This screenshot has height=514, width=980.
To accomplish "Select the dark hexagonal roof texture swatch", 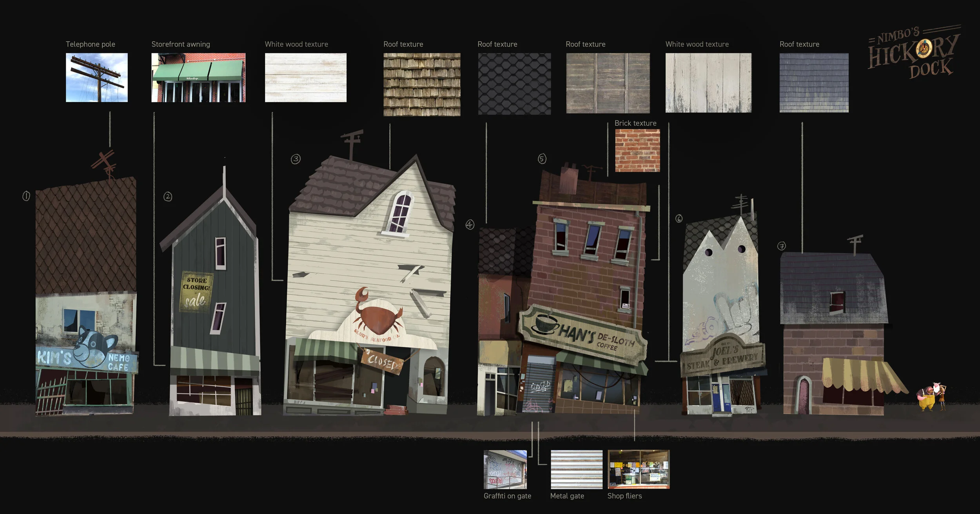I will 514,84.
